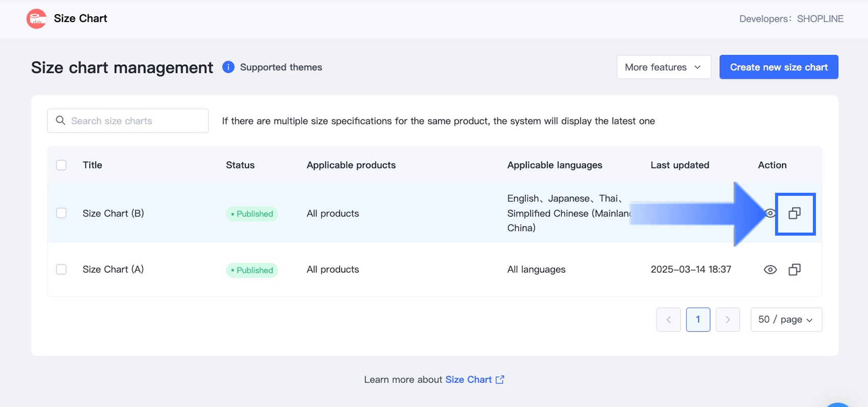868x407 pixels.
Task: Go to previous page with left chevron
Action: click(668, 320)
